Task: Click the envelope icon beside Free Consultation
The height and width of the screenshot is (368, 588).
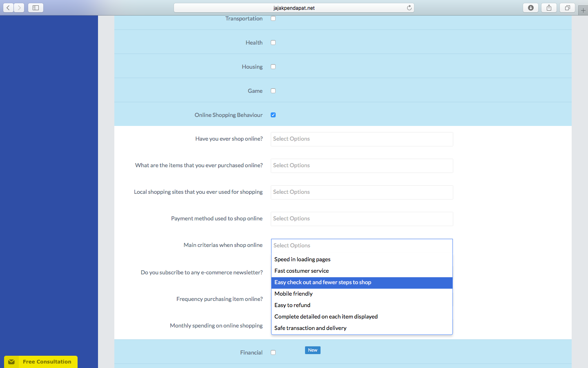Action: pos(11,362)
